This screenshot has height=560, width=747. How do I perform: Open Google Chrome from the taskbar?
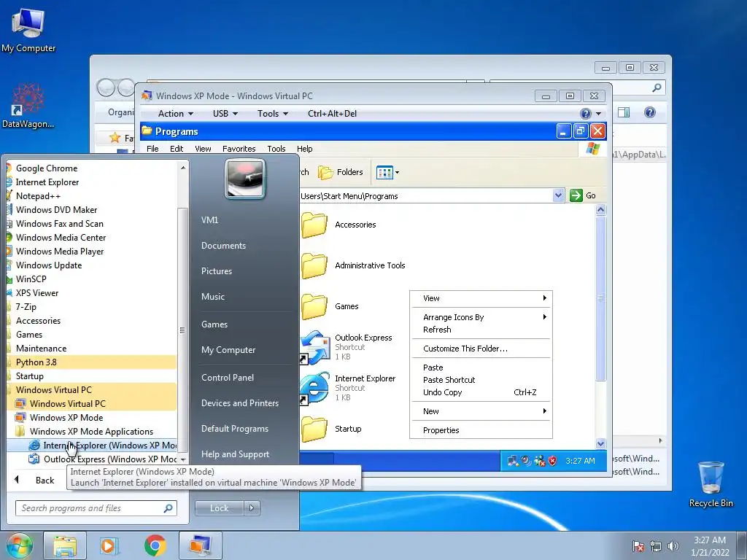tap(155, 545)
